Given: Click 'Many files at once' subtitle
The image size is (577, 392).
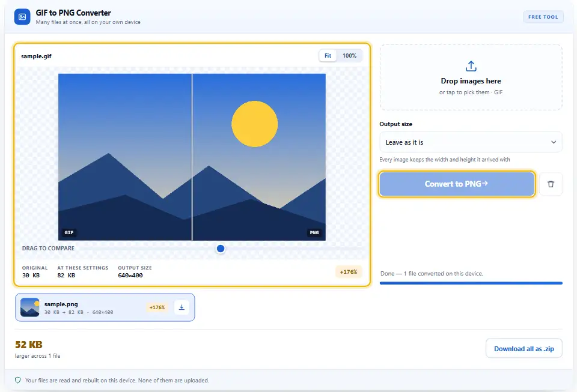Looking at the screenshot, I should point(88,22).
